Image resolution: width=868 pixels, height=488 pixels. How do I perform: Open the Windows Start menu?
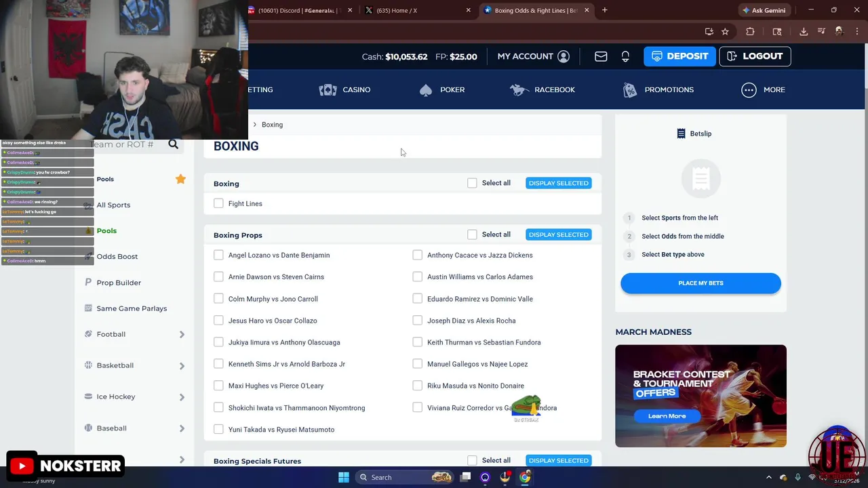tap(344, 477)
